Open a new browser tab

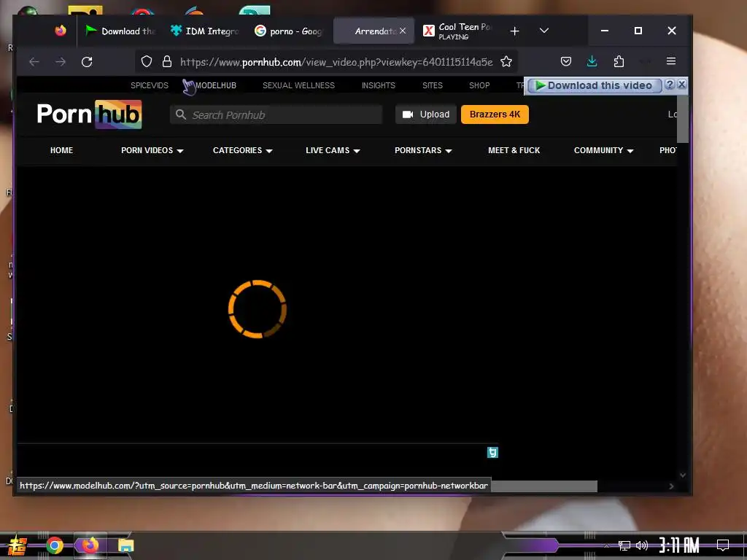pos(514,31)
